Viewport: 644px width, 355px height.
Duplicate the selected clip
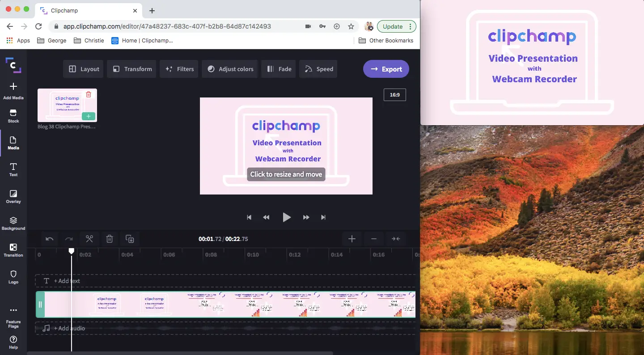tap(130, 239)
